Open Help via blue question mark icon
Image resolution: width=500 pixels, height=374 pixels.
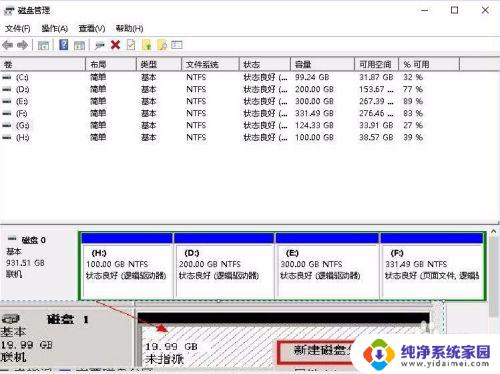pyautogui.click(x=63, y=45)
